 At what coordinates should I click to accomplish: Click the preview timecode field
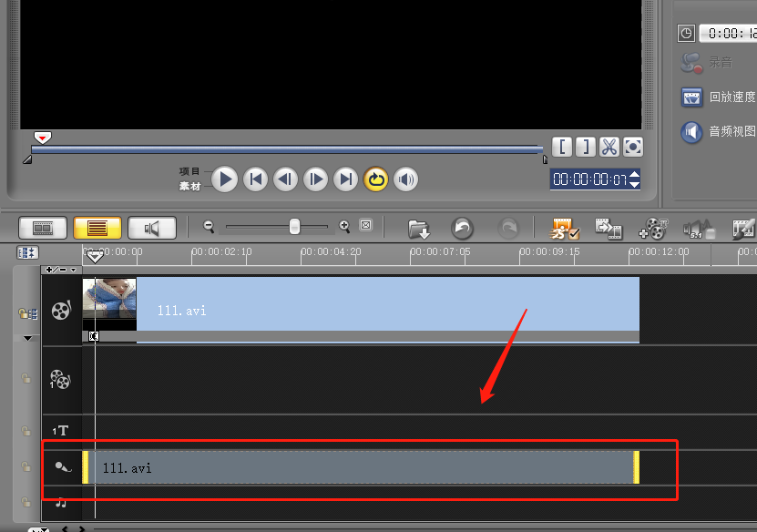point(590,179)
